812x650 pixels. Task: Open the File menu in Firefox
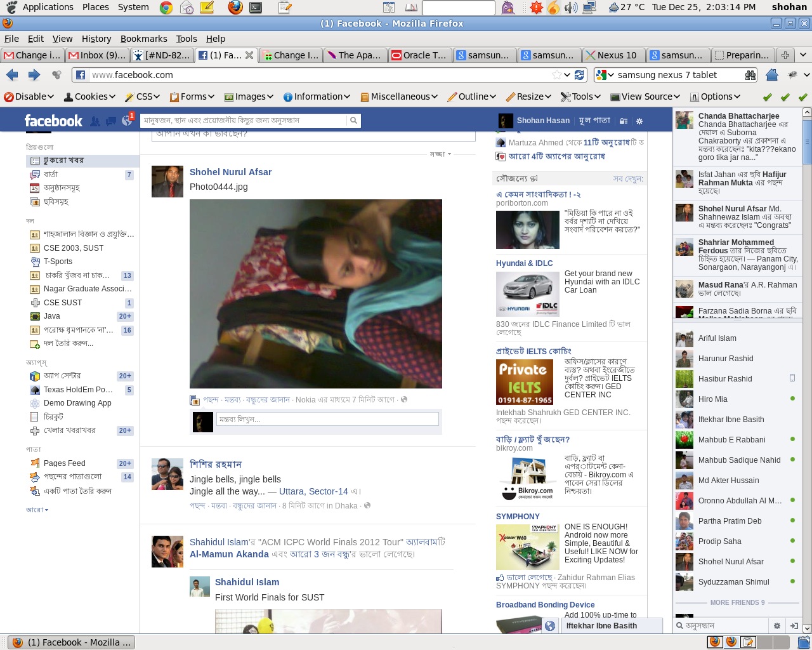11,39
